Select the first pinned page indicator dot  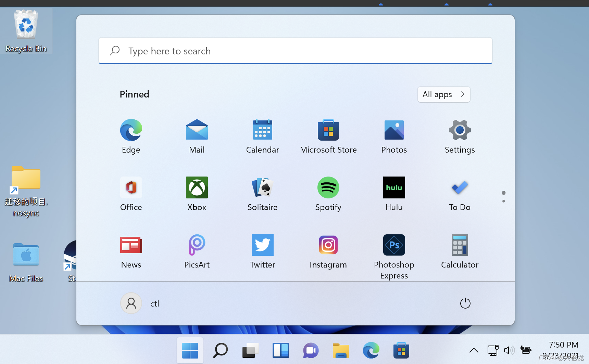503,193
